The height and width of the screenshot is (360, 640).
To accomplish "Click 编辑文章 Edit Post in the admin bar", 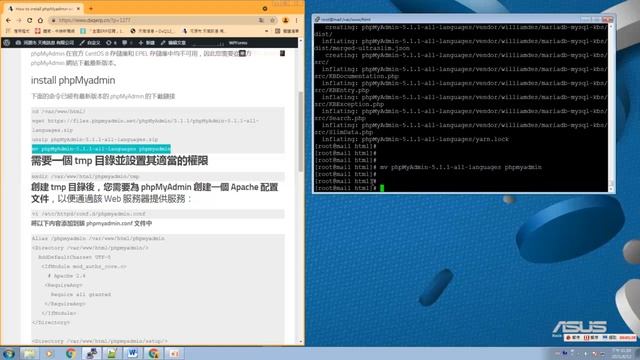I will pos(173,42).
